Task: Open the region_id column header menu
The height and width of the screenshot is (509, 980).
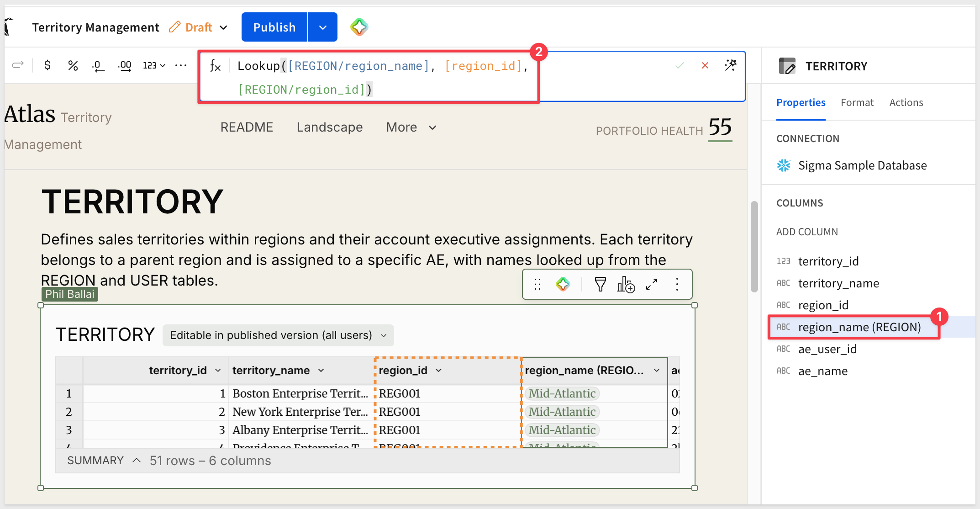Action: tap(438, 371)
